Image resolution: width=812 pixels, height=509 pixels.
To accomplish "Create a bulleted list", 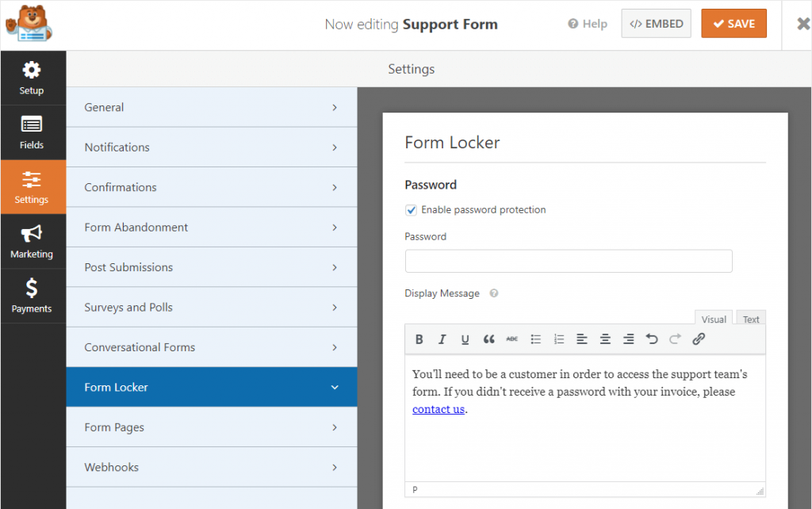I will (x=535, y=339).
